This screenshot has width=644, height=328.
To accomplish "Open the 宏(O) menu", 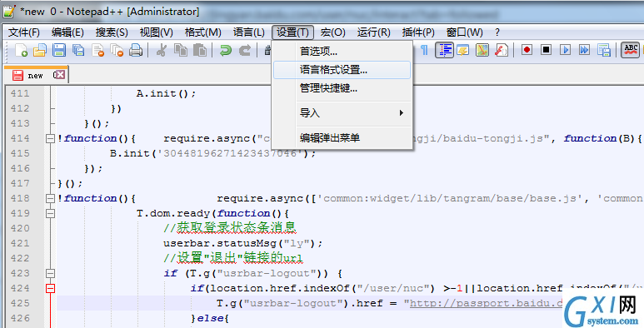I will [332, 32].
